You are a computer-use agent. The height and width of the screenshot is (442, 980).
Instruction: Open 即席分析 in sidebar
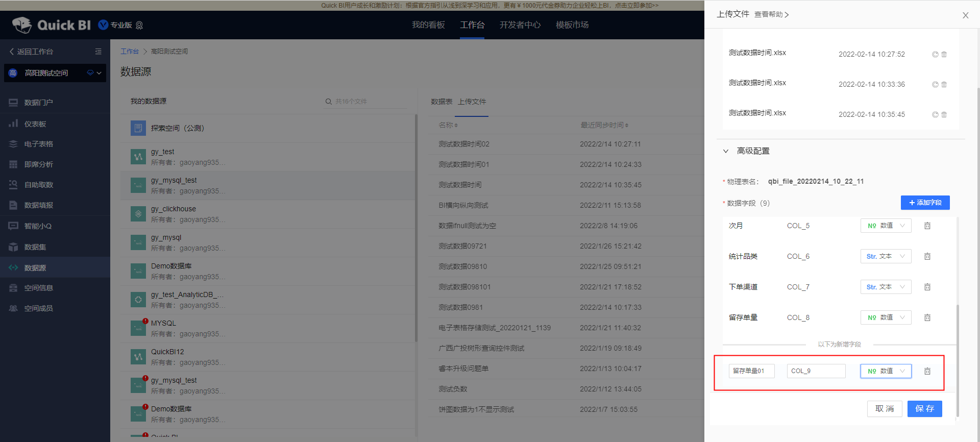[55, 164]
